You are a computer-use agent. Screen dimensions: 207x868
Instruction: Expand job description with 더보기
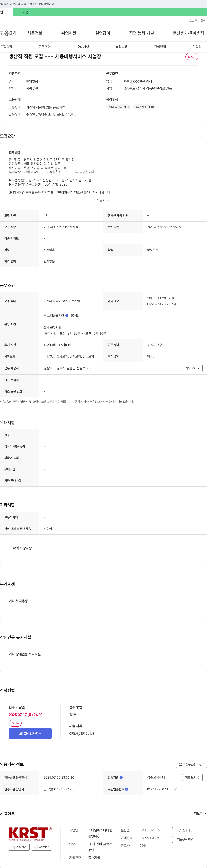(x=103, y=200)
